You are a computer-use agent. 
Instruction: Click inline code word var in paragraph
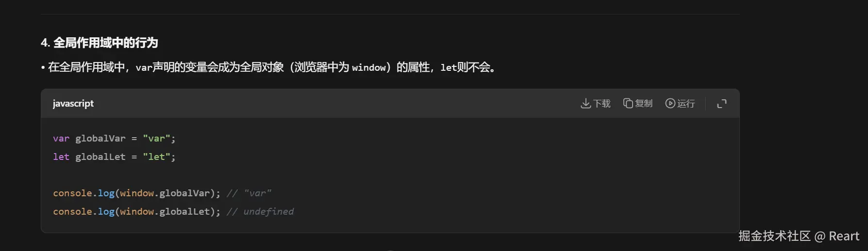(144, 67)
